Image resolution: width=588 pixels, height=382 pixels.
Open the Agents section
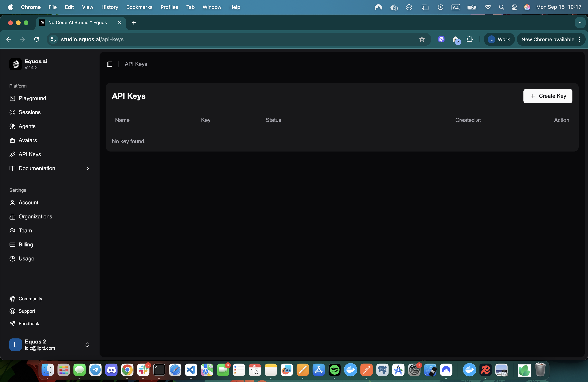27,126
